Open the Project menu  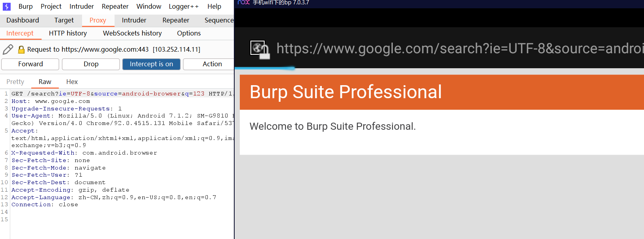[x=51, y=7]
